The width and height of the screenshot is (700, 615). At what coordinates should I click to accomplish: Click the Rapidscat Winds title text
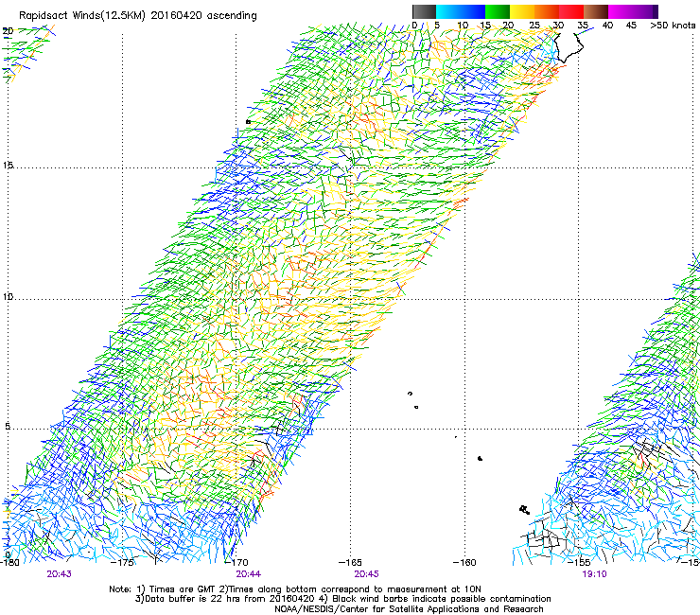click(x=138, y=16)
